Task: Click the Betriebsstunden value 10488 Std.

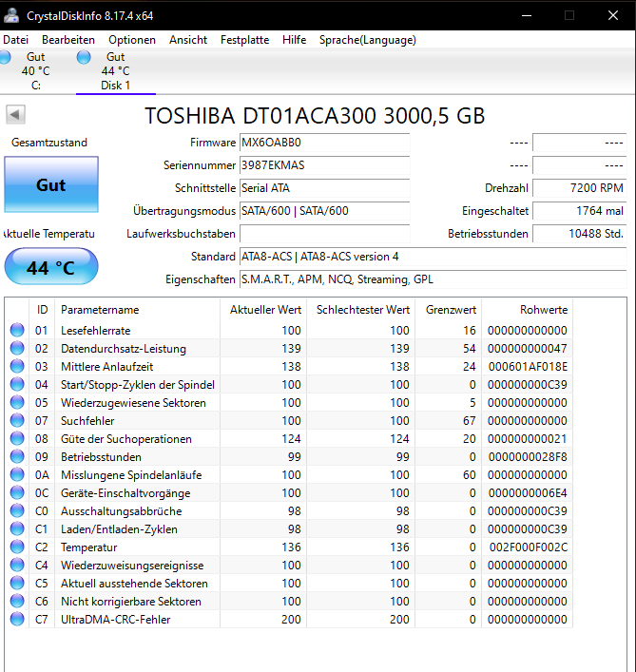Action: click(579, 234)
